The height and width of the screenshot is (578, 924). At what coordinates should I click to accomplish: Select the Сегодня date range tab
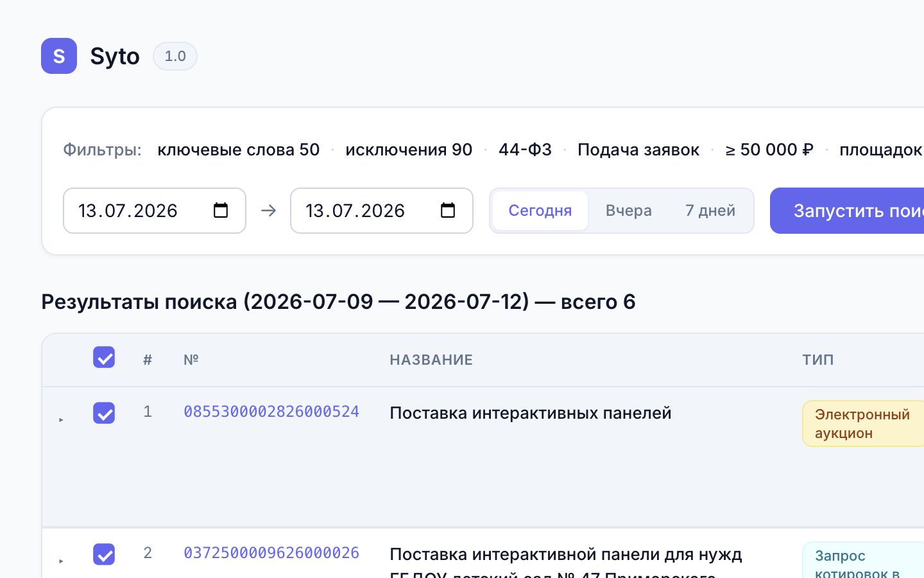540,211
